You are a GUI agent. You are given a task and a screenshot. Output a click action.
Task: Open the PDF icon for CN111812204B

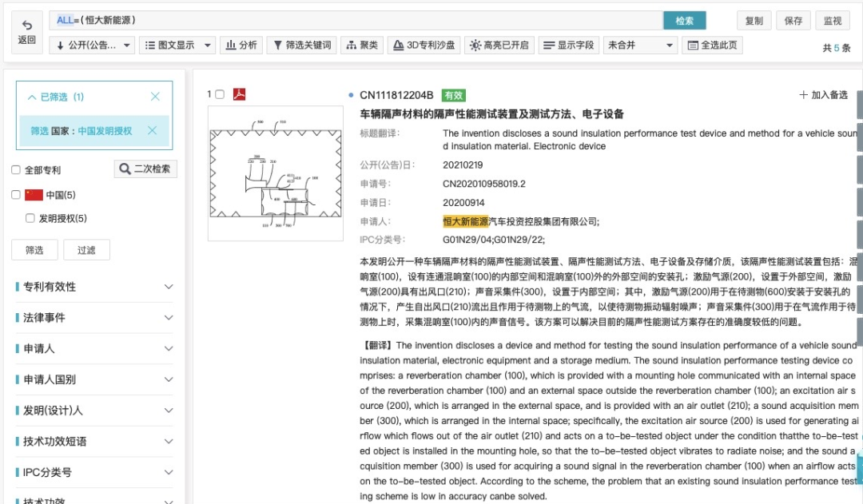239,94
